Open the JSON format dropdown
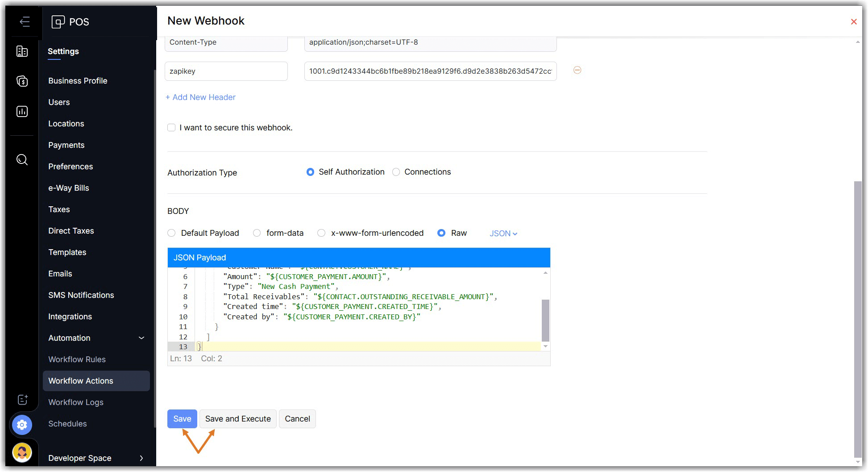This screenshot has width=868, height=472. tap(503, 234)
